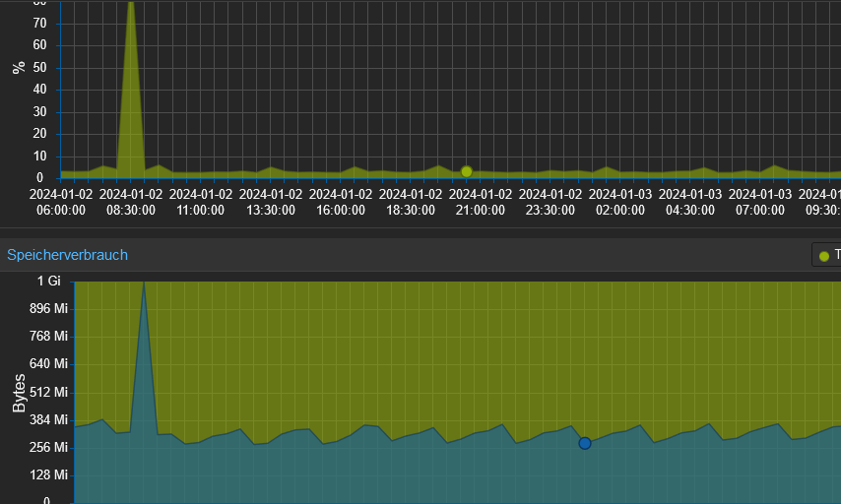The width and height of the screenshot is (841, 504).
Task: Click the 2024-01-02 16:00:00 axis label
Action: tap(341, 202)
